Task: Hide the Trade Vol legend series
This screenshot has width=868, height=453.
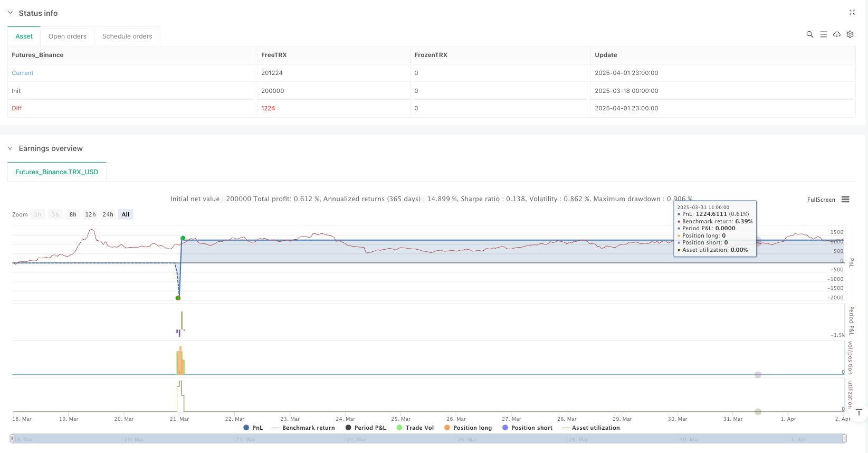Action: (415, 428)
